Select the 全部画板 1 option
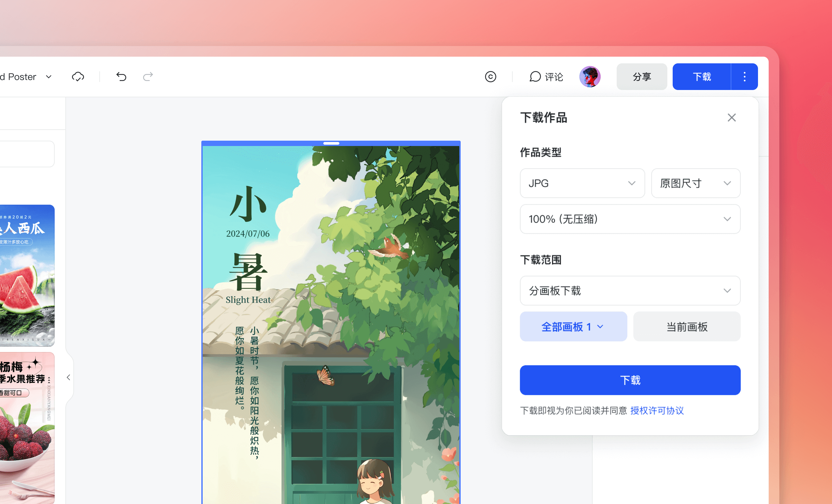The image size is (832, 504). coord(573,326)
